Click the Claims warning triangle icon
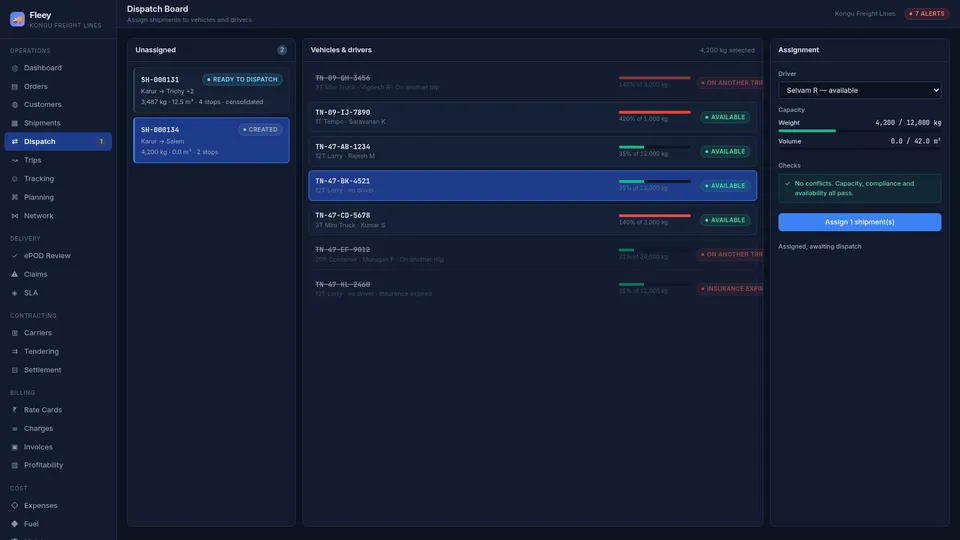This screenshot has width=960, height=540. click(x=15, y=274)
